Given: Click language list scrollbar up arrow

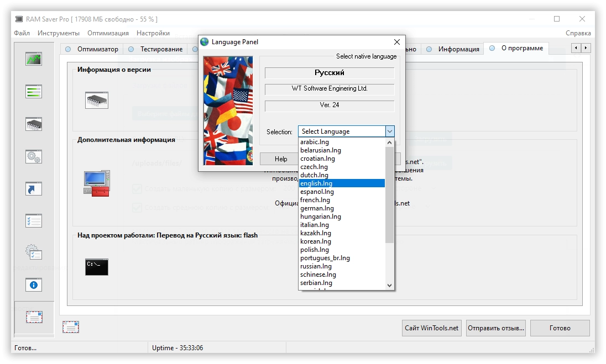Looking at the screenshot, I should (x=390, y=143).
